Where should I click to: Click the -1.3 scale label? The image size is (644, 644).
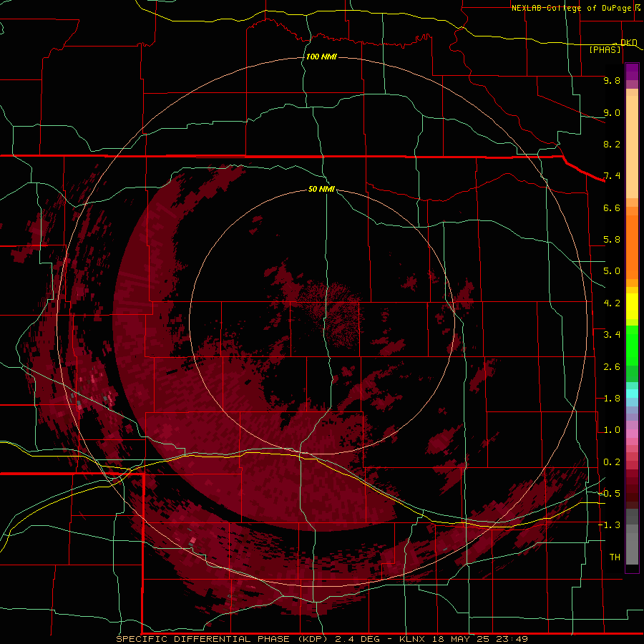[x=609, y=525]
